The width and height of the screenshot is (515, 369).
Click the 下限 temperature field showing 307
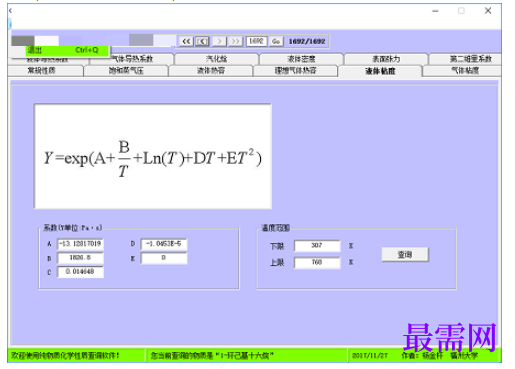(x=317, y=246)
